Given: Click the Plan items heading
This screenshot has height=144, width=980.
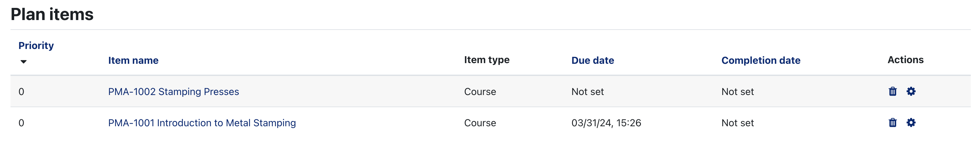Looking at the screenshot, I should 52,14.
